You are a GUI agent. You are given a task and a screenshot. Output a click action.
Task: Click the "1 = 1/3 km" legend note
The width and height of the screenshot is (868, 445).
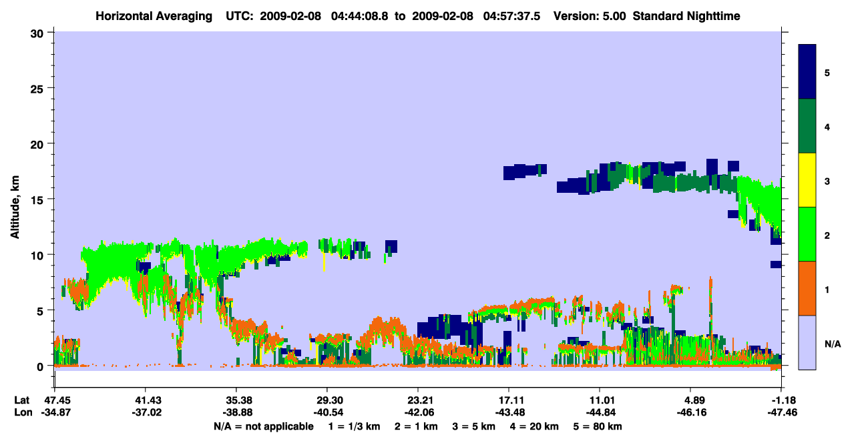tap(354, 426)
